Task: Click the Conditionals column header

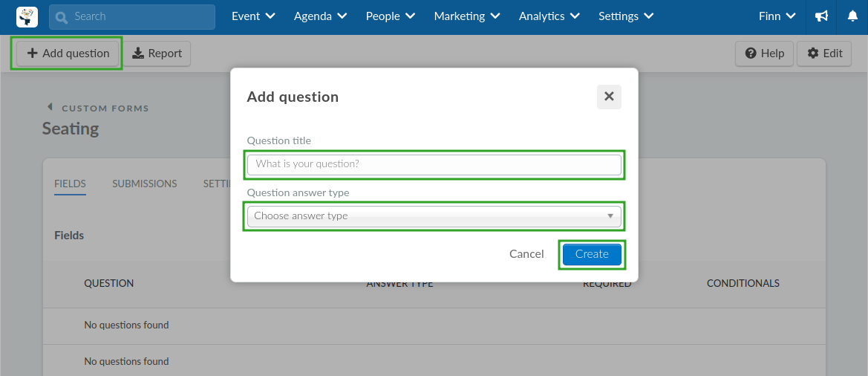Action: [743, 284]
